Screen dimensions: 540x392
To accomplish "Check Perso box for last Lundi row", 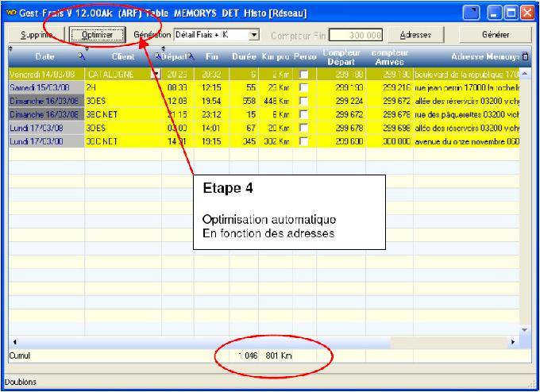I will 304,141.
